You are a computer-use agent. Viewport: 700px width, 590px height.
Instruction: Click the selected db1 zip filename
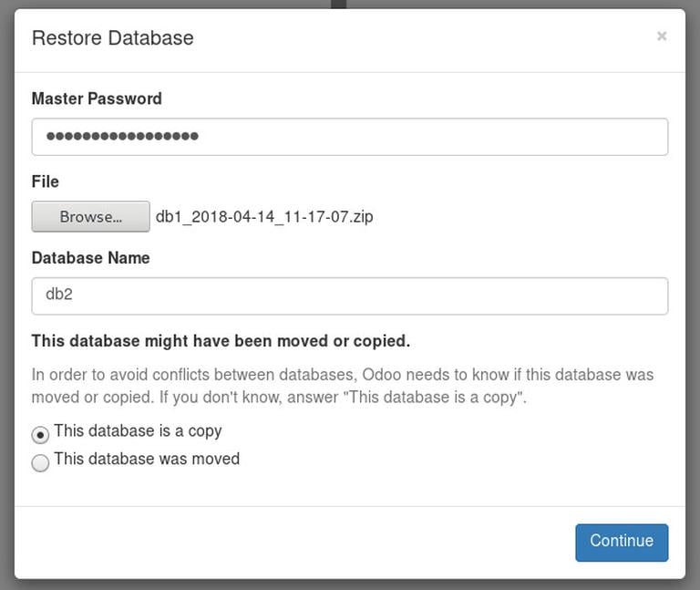(x=264, y=217)
